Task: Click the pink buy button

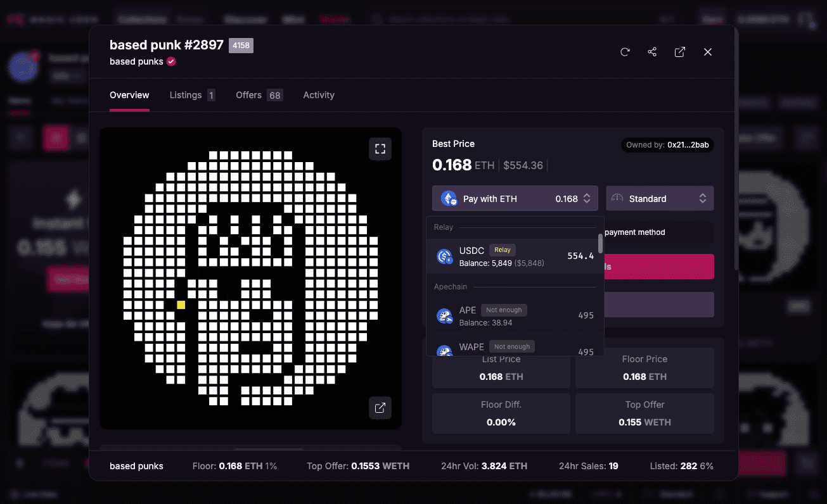Action: 659,267
